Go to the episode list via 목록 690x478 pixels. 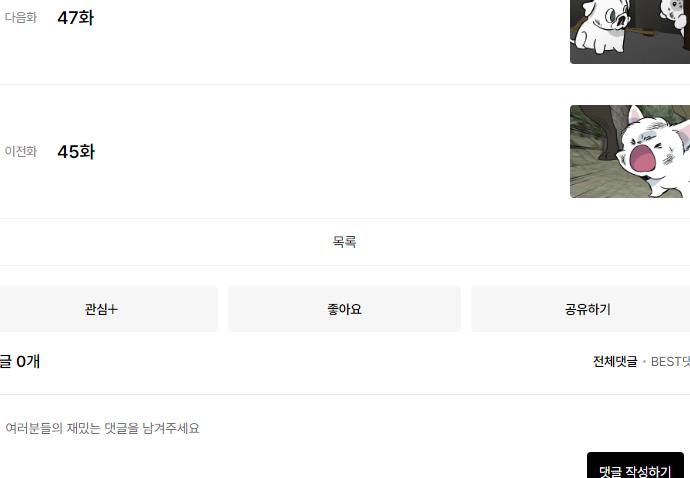(345, 242)
